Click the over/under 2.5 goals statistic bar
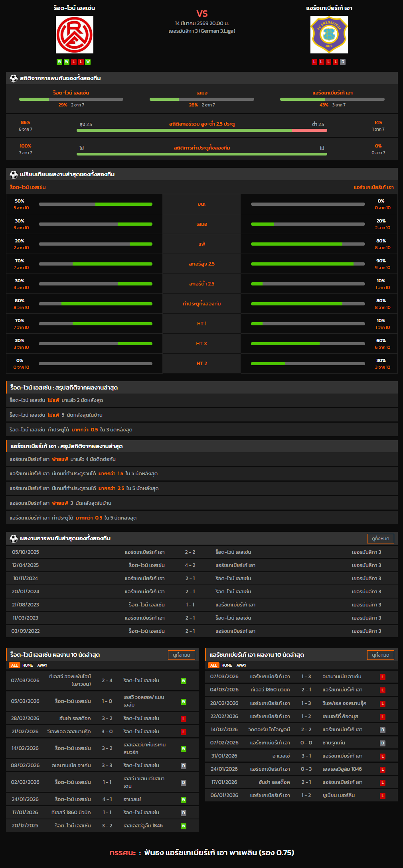This screenshot has width=403, height=868. (x=201, y=130)
